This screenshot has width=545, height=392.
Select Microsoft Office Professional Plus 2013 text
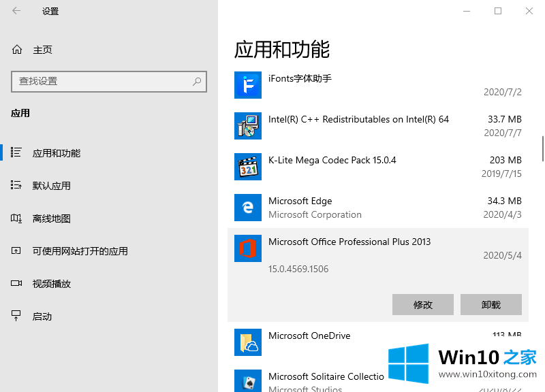click(349, 242)
